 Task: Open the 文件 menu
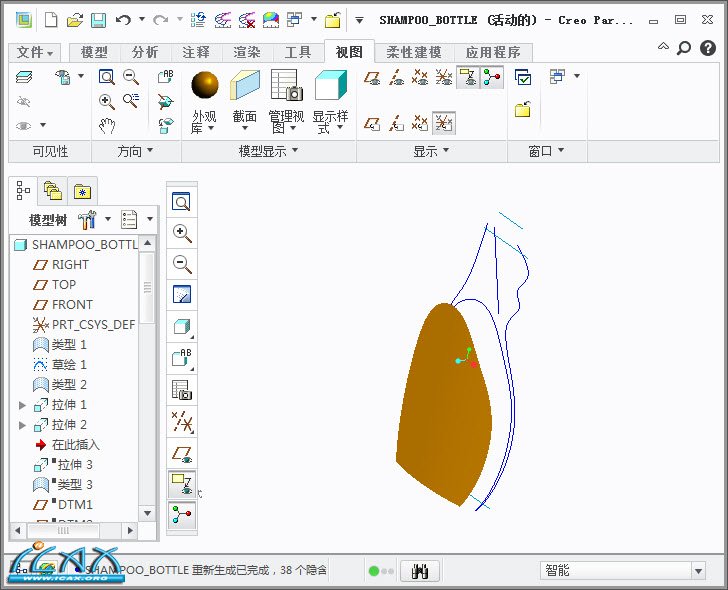(36, 52)
